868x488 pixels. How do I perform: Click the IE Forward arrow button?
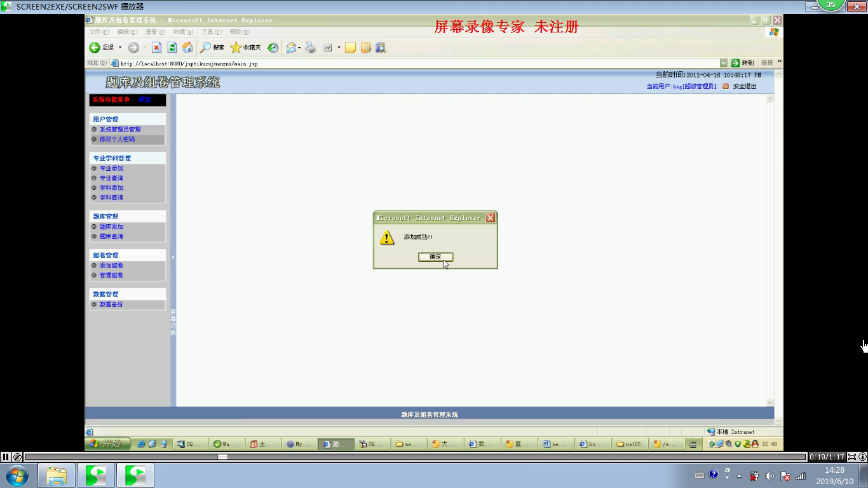click(133, 48)
